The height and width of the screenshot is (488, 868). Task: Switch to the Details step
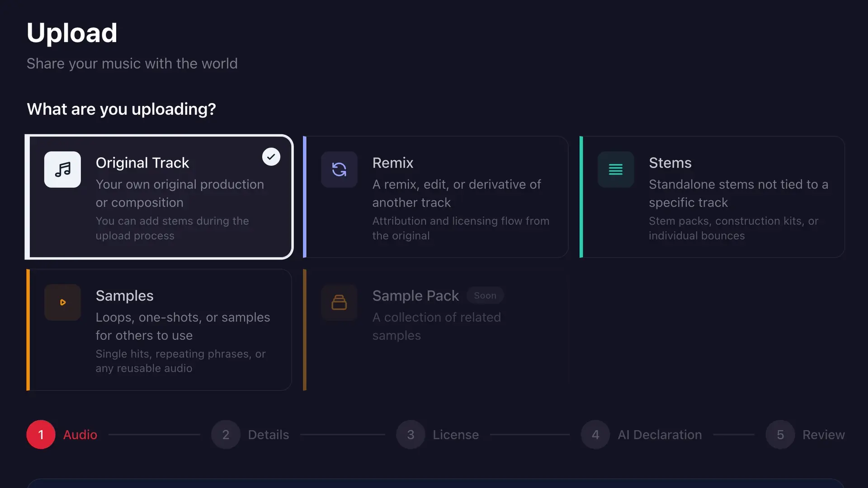click(269, 434)
